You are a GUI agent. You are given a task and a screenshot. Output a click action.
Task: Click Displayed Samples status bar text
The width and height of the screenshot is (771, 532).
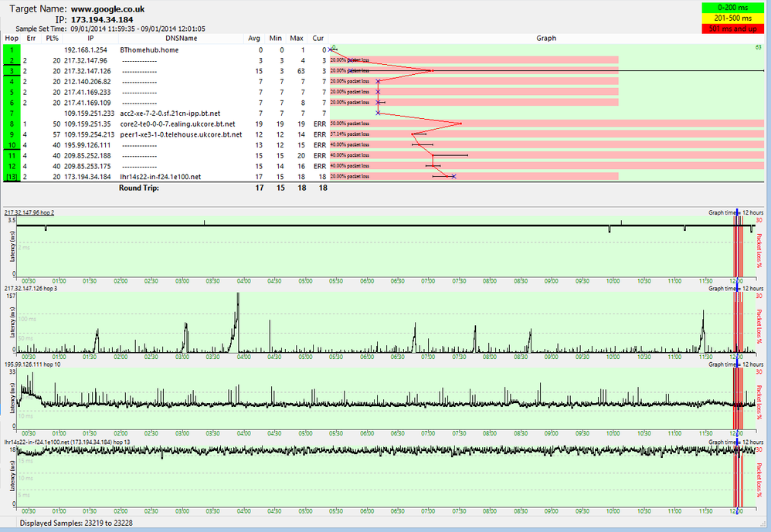coord(76,524)
